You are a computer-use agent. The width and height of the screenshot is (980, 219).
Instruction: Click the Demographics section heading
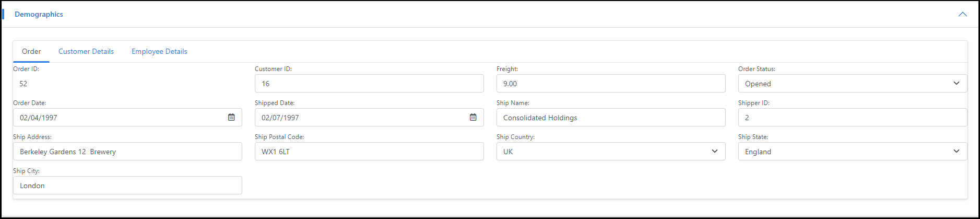[39, 14]
